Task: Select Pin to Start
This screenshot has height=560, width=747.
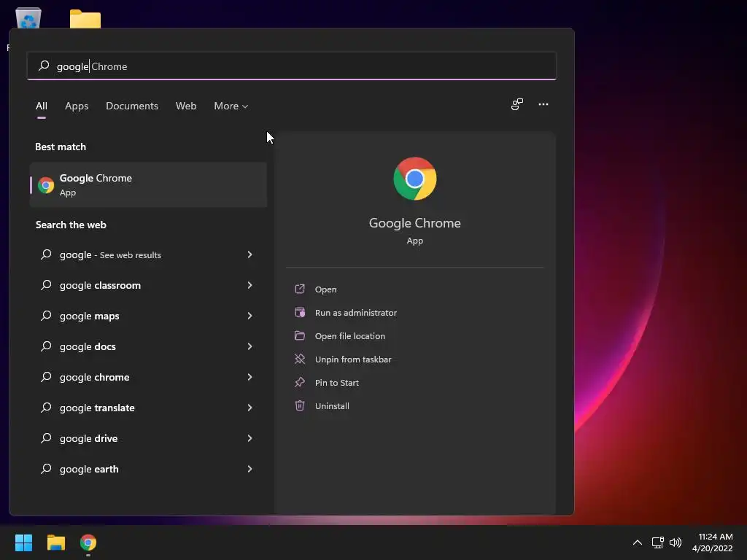Action: pos(337,382)
